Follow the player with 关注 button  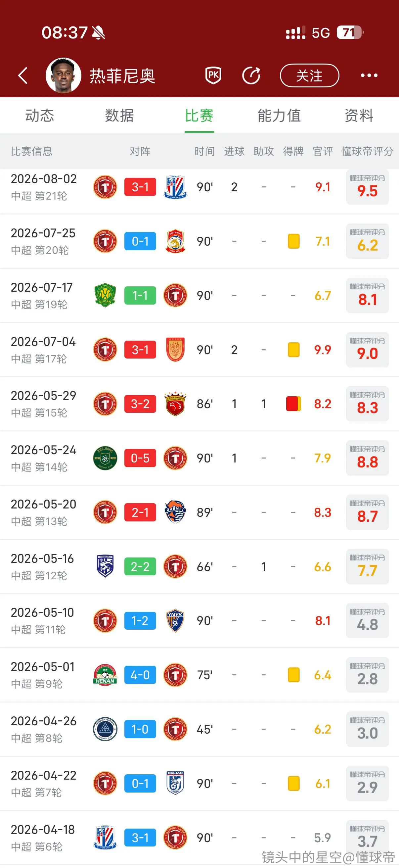309,75
